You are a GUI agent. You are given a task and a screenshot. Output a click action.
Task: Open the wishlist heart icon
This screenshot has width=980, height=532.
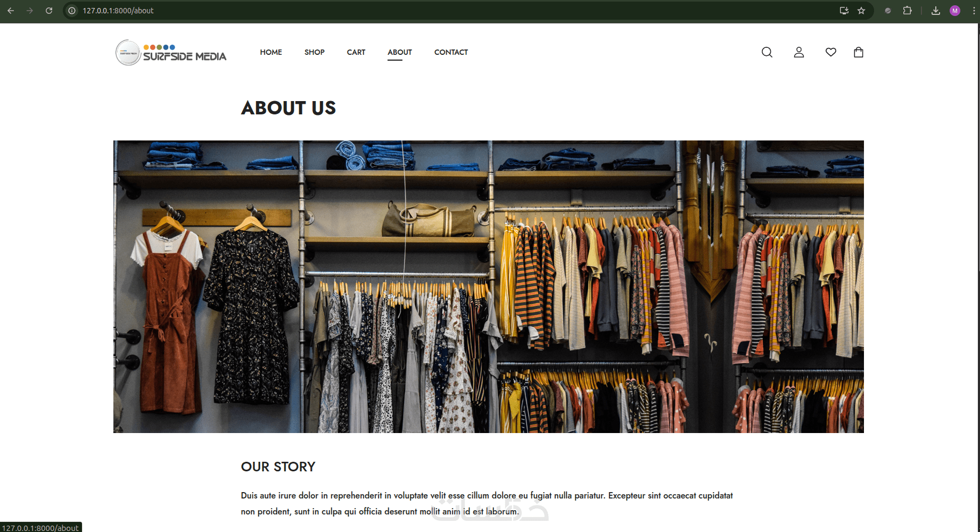tap(830, 52)
